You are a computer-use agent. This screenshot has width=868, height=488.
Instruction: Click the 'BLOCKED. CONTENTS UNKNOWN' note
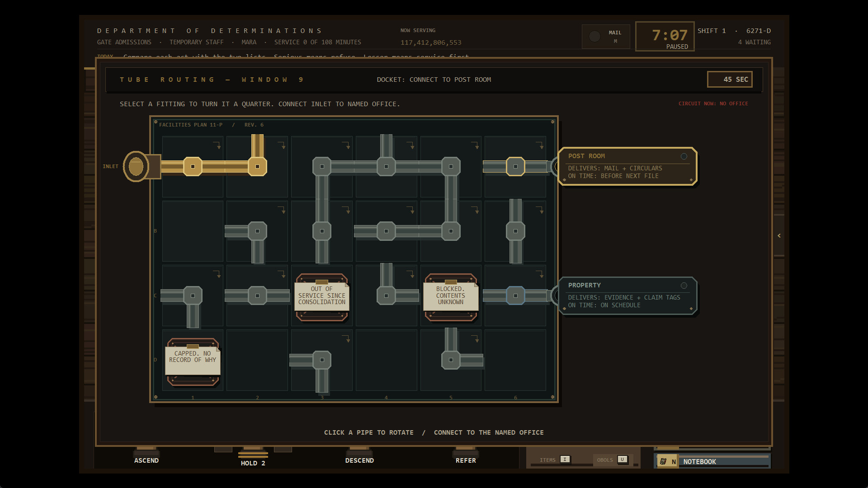coord(451,296)
